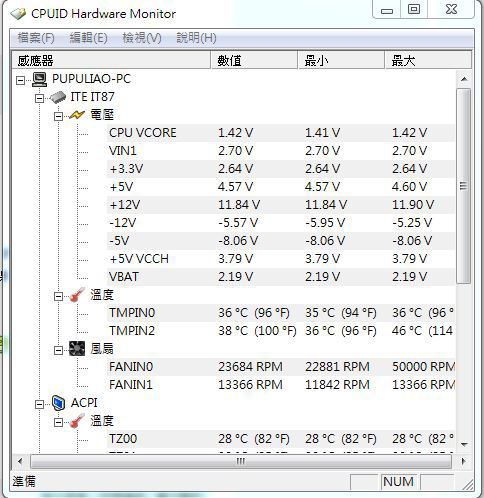Collapse the 溫度 group under ACPI
Viewport: 484px width, 498px height.
pyautogui.click(x=58, y=422)
